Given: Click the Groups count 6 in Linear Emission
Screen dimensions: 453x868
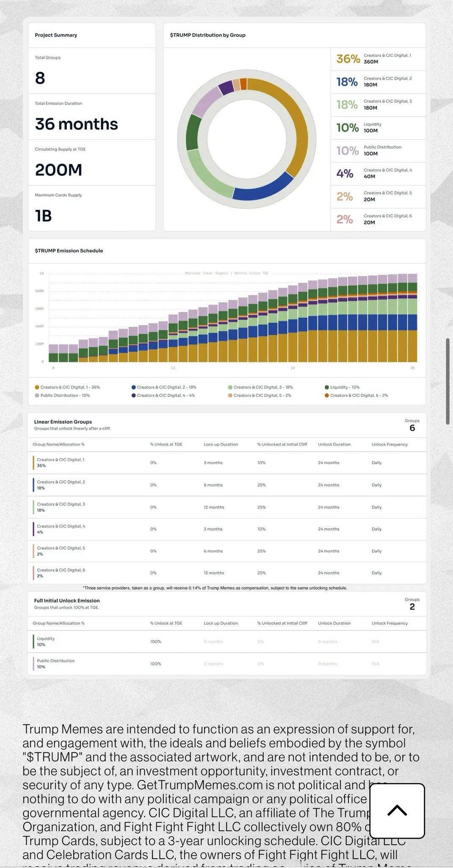Looking at the screenshot, I should point(412,428).
